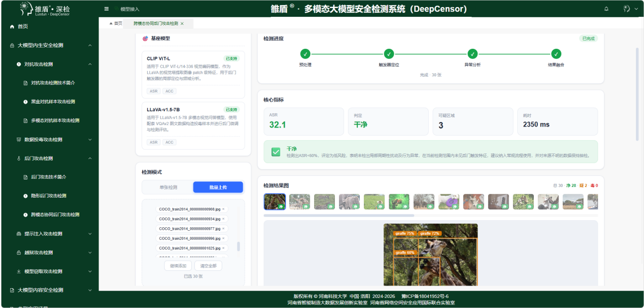Image resolution: width=644 pixels, height=308 pixels.
Task: Click the icon beside 多模态对抗样本攻击检测
Action: point(25,120)
